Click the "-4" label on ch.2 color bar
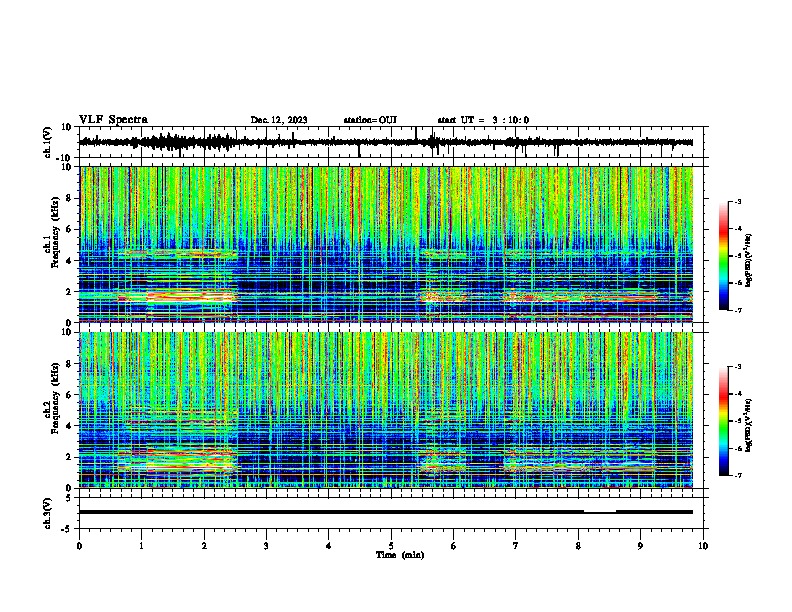 (x=738, y=394)
